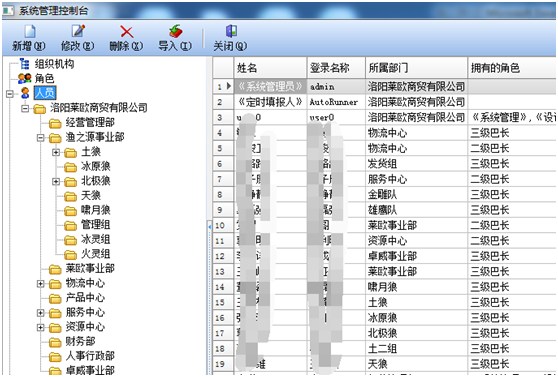The image size is (558, 377).
Task: Select the 啸月狼 department cell in row 14
Action: [x=417, y=287]
